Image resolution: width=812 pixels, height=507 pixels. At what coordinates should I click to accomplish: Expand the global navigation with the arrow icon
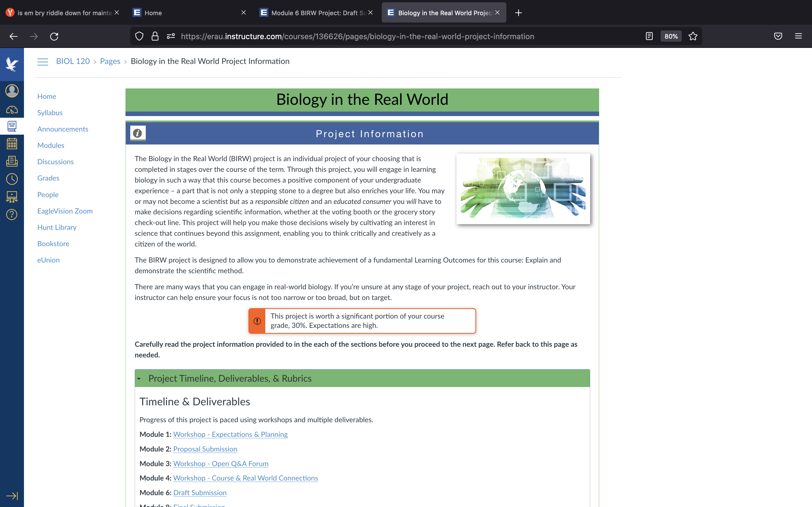point(12,496)
